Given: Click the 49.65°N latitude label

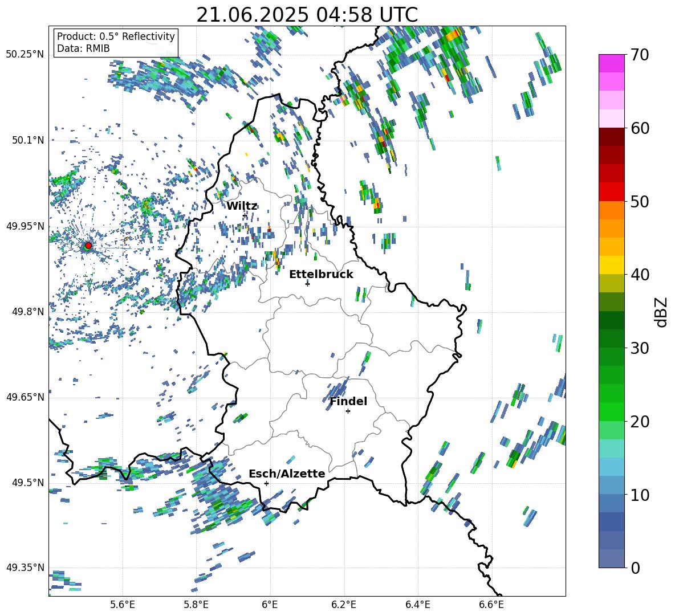Looking at the screenshot, I should [25, 397].
